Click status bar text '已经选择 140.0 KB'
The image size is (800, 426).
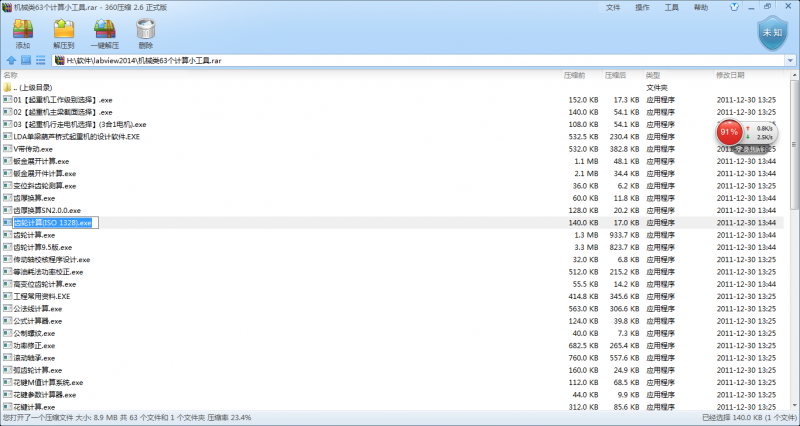[749, 417]
